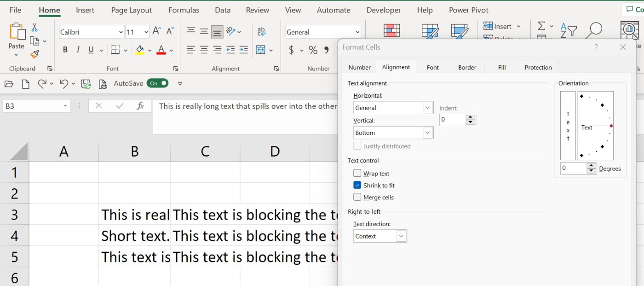Toggle Bold formatting in the ribbon

65,50
